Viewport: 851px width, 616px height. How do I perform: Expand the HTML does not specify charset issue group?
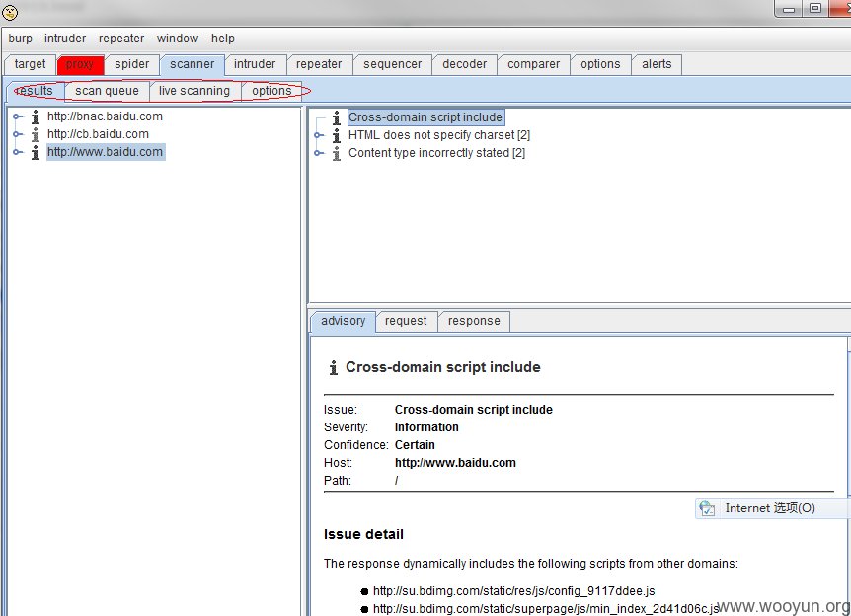click(319, 135)
